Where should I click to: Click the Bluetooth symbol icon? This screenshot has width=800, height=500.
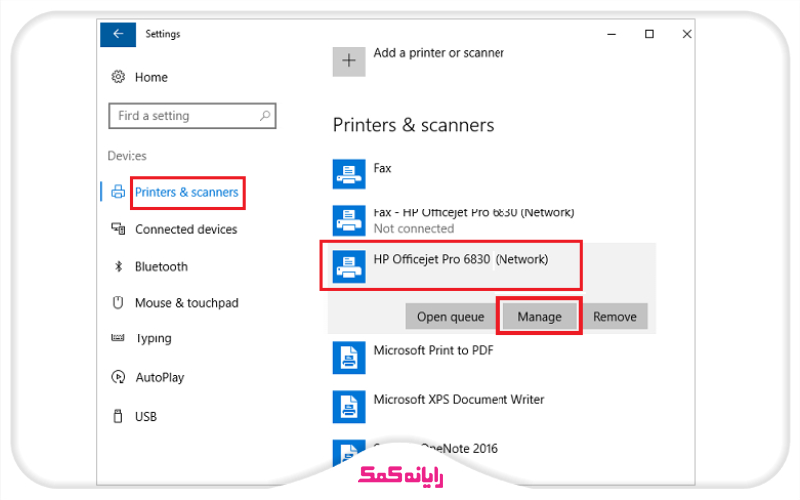(118, 266)
